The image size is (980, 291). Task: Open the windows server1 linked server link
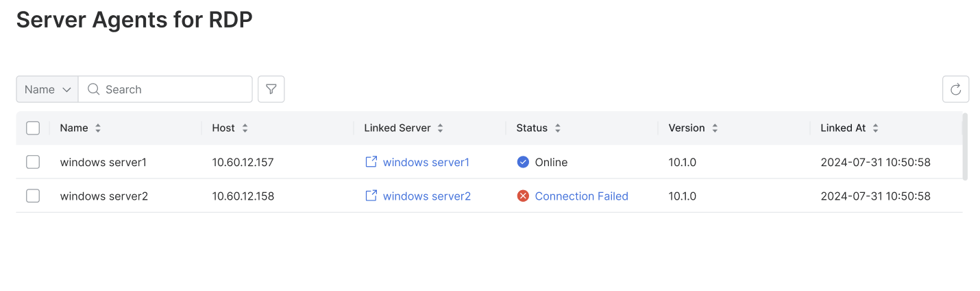pos(426,163)
